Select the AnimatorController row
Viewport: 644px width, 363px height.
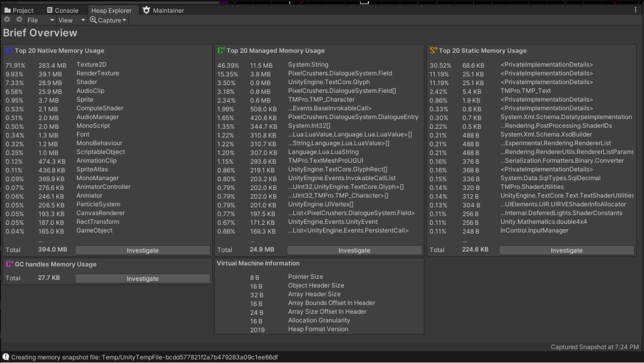click(x=108, y=187)
